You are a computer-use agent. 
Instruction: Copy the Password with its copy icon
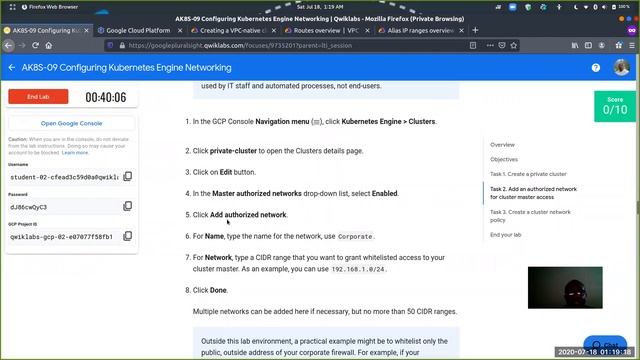(128, 206)
